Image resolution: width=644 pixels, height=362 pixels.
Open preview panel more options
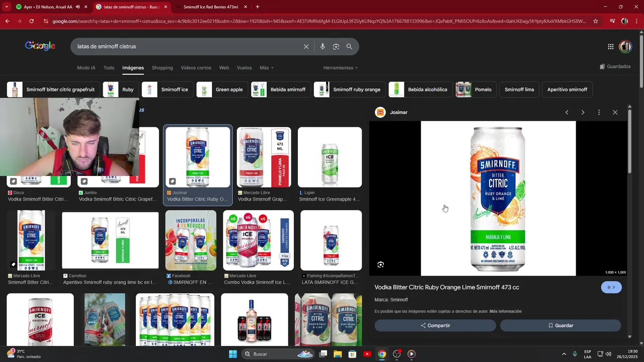tap(599, 112)
